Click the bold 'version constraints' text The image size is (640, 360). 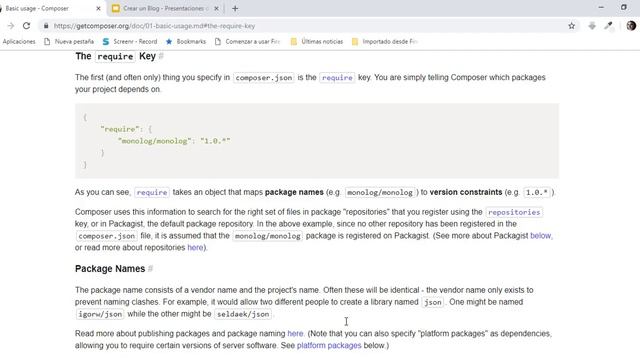pyautogui.click(x=466, y=192)
